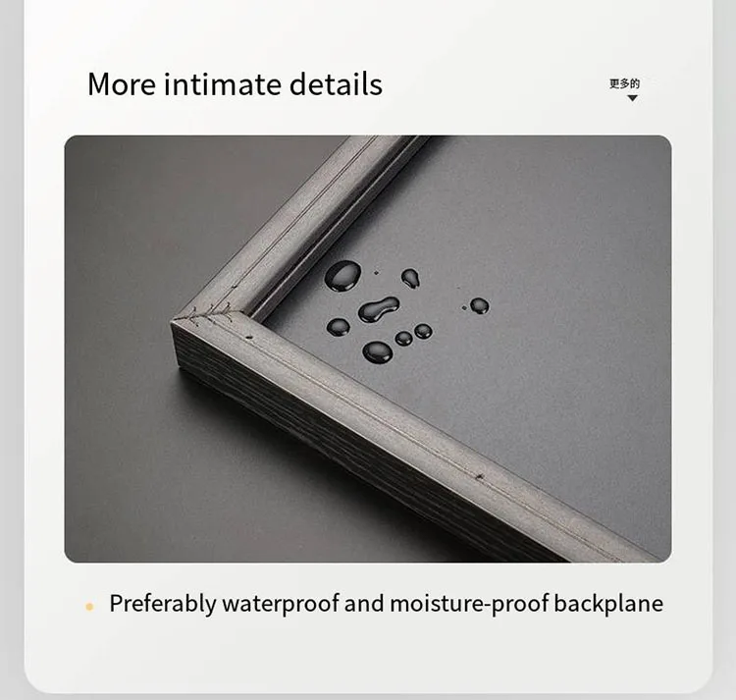Click the word 'moisture-proof' in the caption
The height and width of the screenshot is (700, 736).
coord(469,604)
